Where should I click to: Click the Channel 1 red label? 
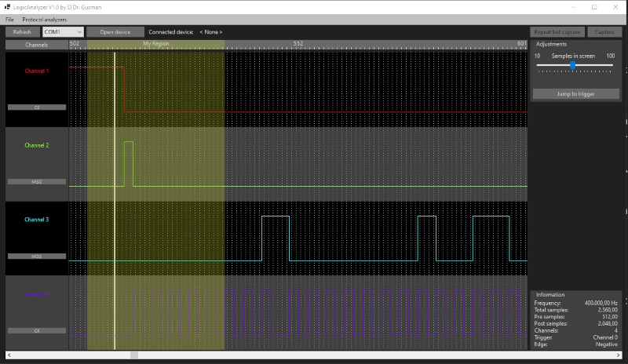pyautogui.click(x=37, y=71)
